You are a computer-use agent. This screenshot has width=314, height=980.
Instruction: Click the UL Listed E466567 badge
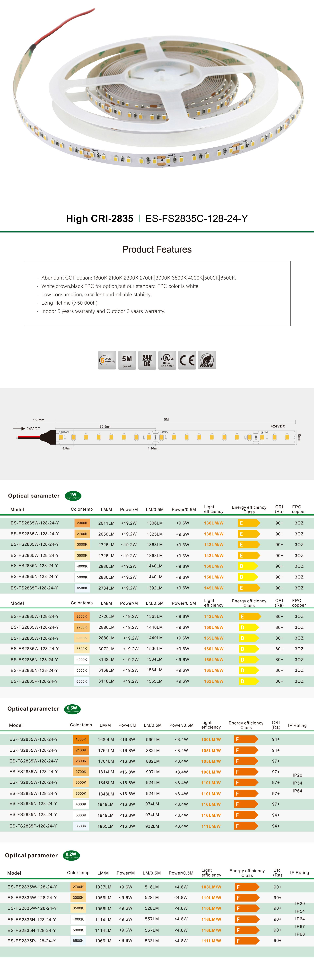[167, 360]
